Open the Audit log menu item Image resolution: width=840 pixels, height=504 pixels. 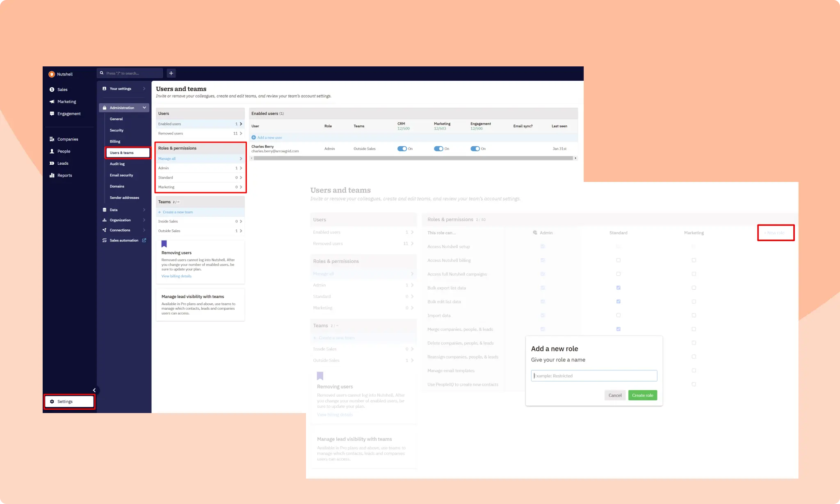117,164
